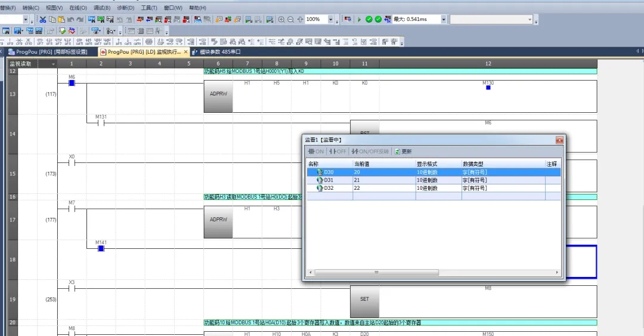Toggle the M141 contact on row 18
This screenshot has width=644, height=336.
pos(101,248)
